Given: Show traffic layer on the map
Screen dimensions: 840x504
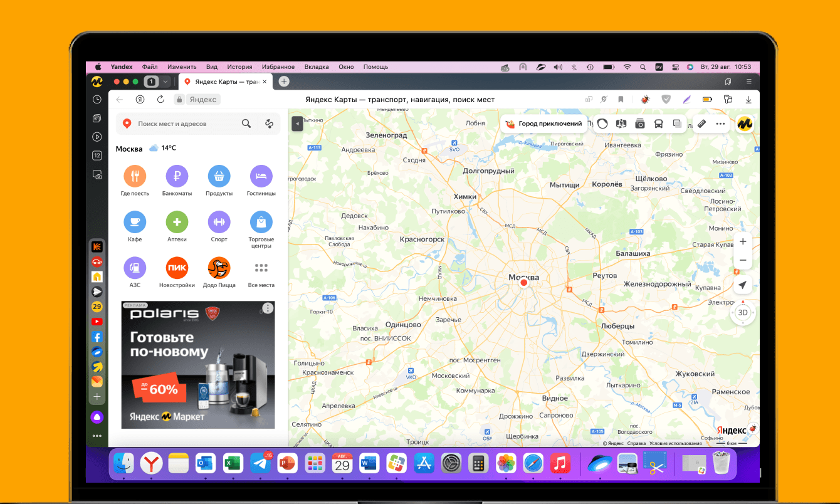Looking at the screenshot, I should pos(602,123).
